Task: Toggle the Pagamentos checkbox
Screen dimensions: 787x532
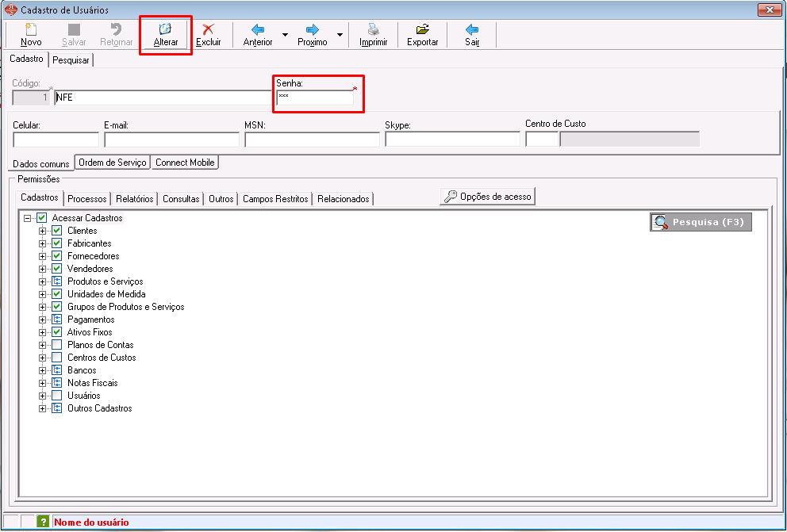Action: [x=56, y=320]
